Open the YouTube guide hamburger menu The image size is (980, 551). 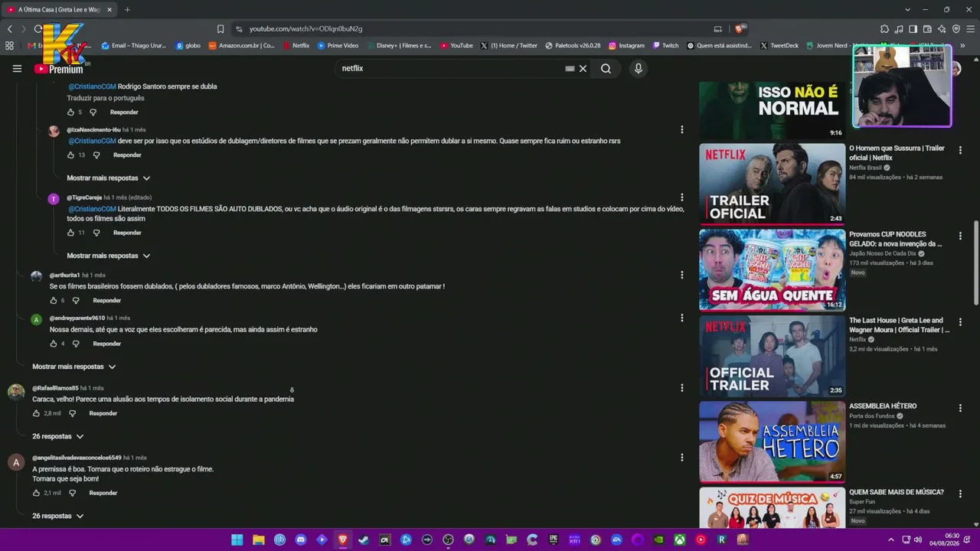[17, 68]
